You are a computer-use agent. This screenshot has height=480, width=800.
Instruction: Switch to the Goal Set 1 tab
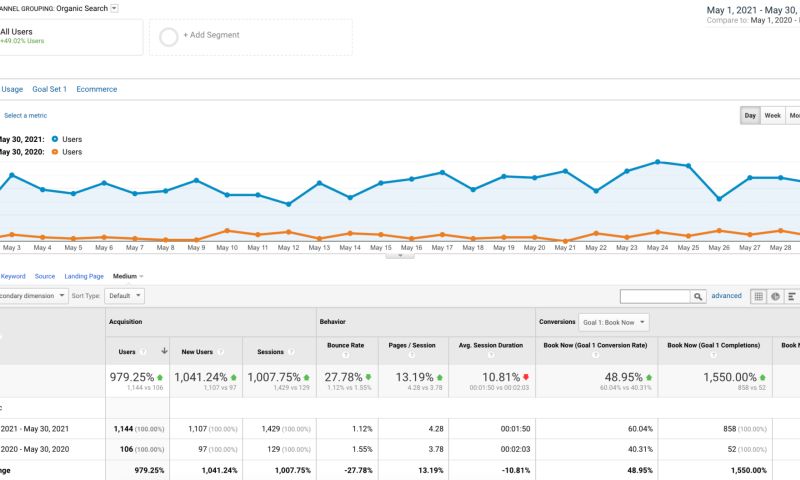pos(50,89)
